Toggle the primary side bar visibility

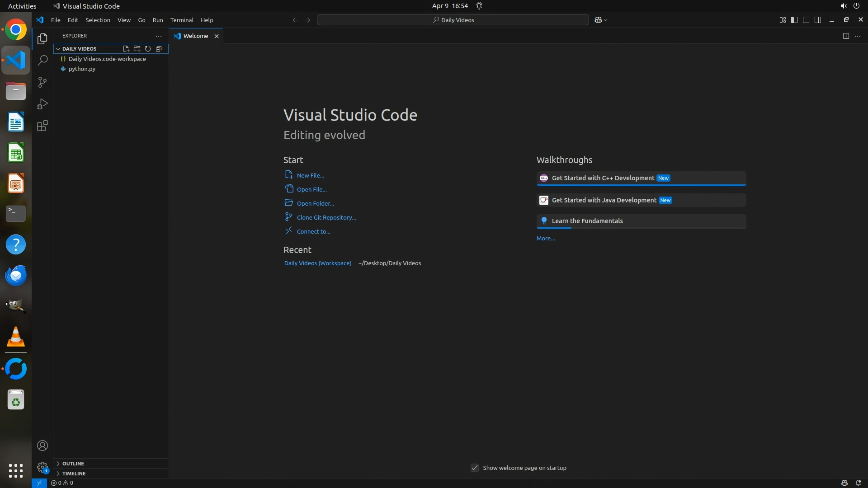794,20
